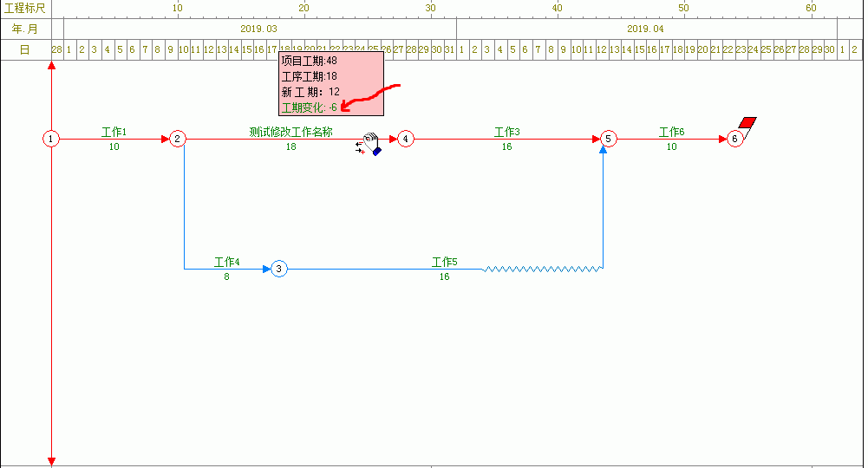Select node 4 circle

tap(406, 139)
